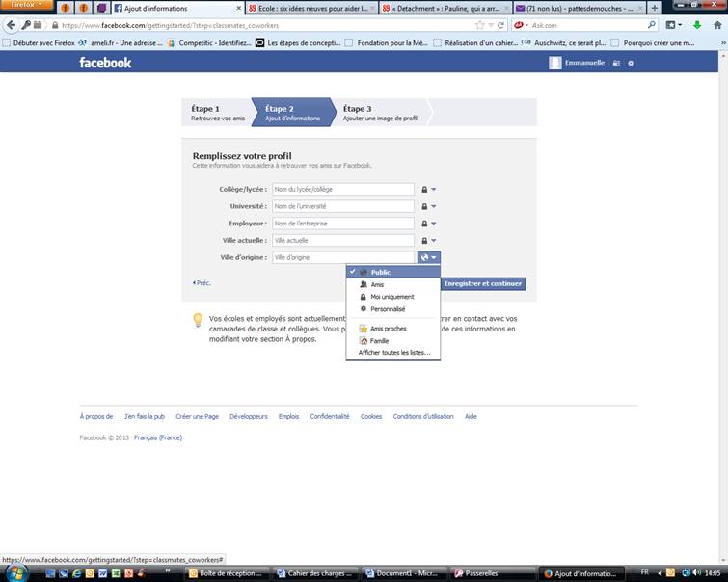
Task: Open the downloads green arrow icon
Action: coord(697,25)
